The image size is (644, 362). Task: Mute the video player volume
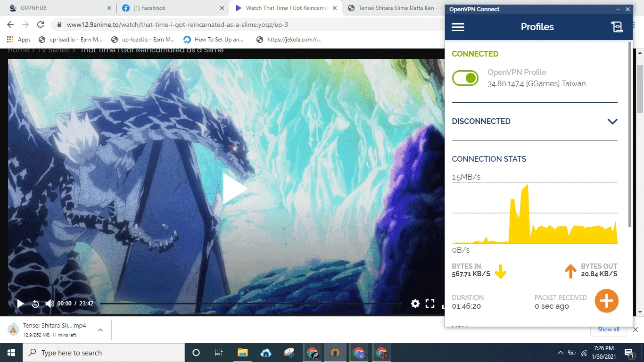pos(50,304)
